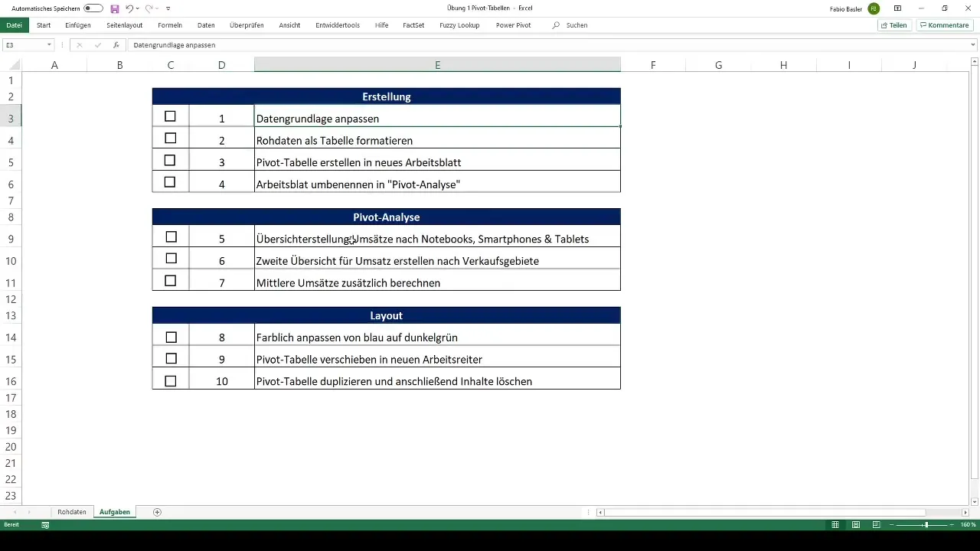This screenshot has height=551, width=980.
Task: Add a new sheet with plus icon
Action: pos(157,512)
